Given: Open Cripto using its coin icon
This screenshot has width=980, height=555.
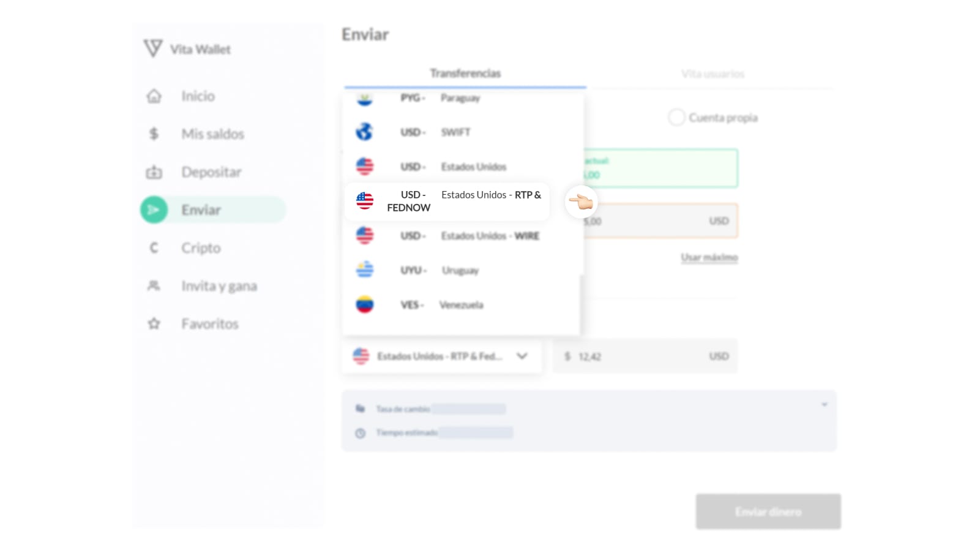Looking at the screenshot, I should point(154,247).
